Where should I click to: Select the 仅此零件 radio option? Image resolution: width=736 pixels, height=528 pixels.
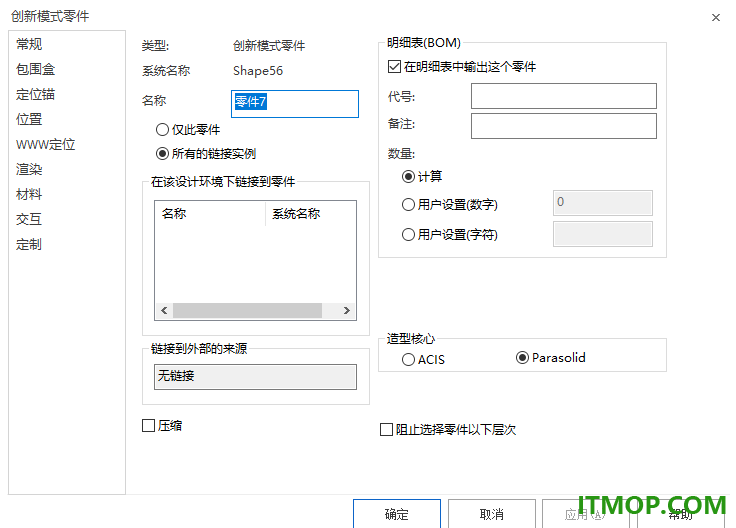pyautogui.click(x=188, y=130)
